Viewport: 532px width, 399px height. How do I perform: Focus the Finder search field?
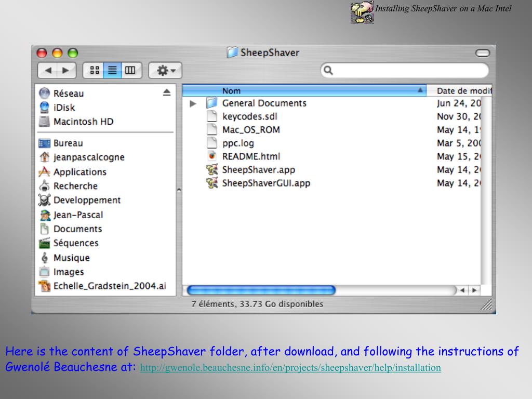(x=404, y=70)
